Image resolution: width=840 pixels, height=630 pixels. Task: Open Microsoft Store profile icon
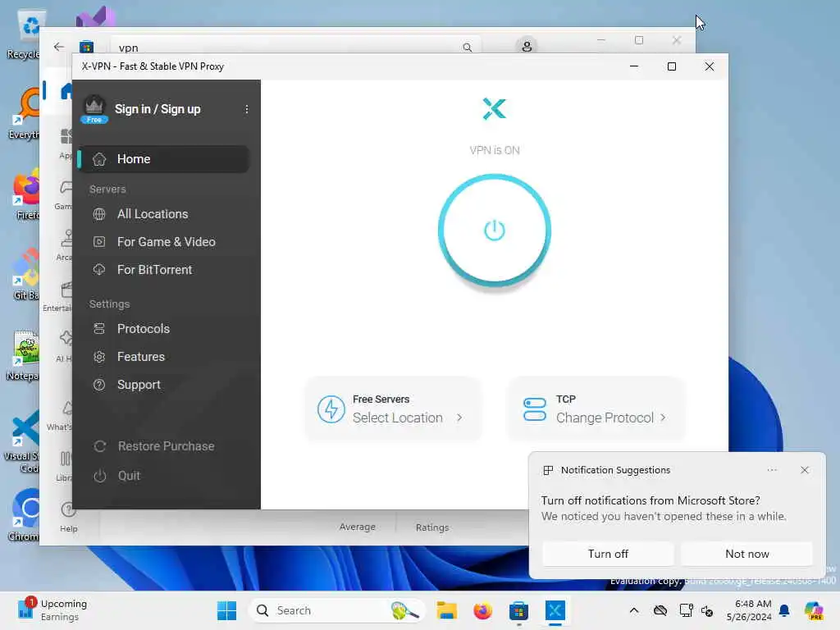point(527,46)
